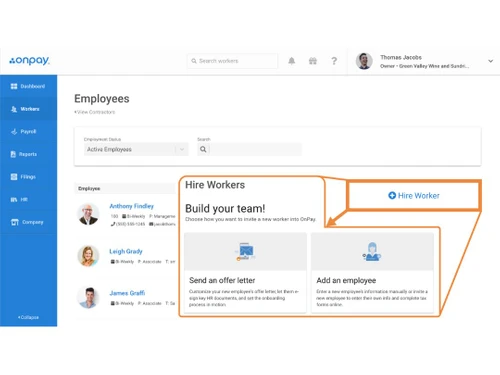This screenshot has height=375, width=500.
Task: Click the employee search magnifier icon
Action: click(203, 149)
